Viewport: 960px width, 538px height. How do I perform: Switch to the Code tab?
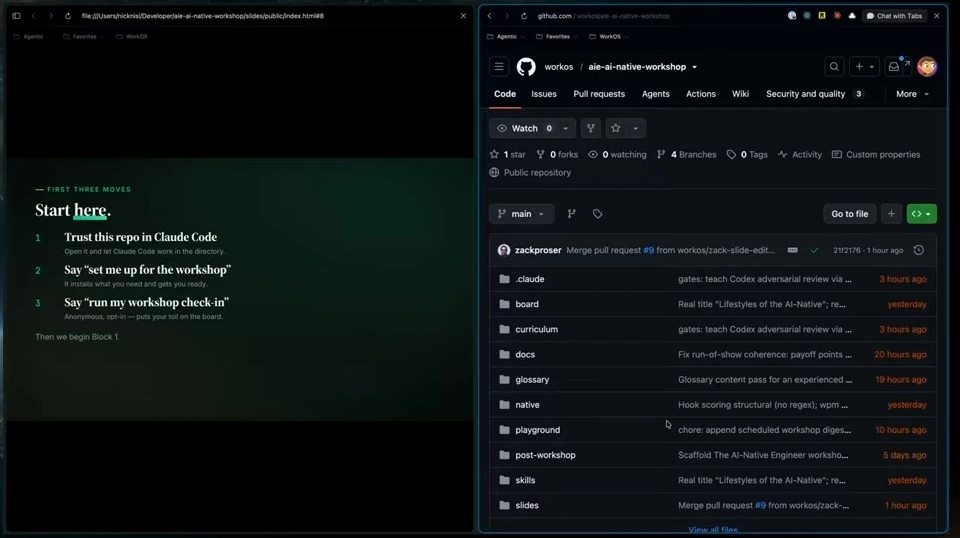click(x=504, y=94)
